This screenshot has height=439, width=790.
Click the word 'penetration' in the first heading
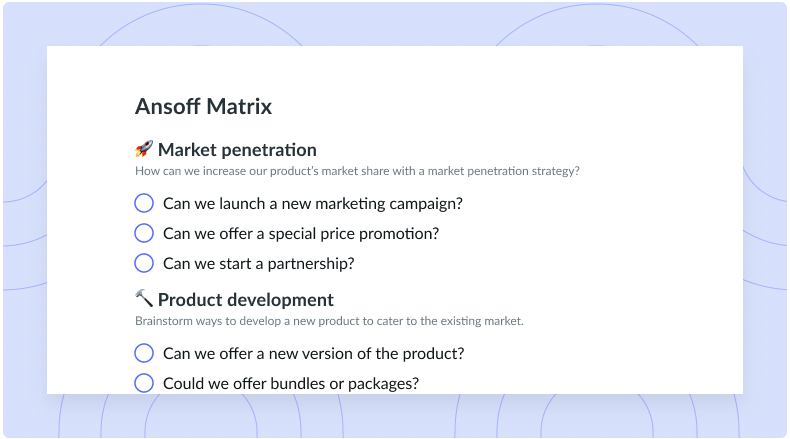click(x=269, y=150)
